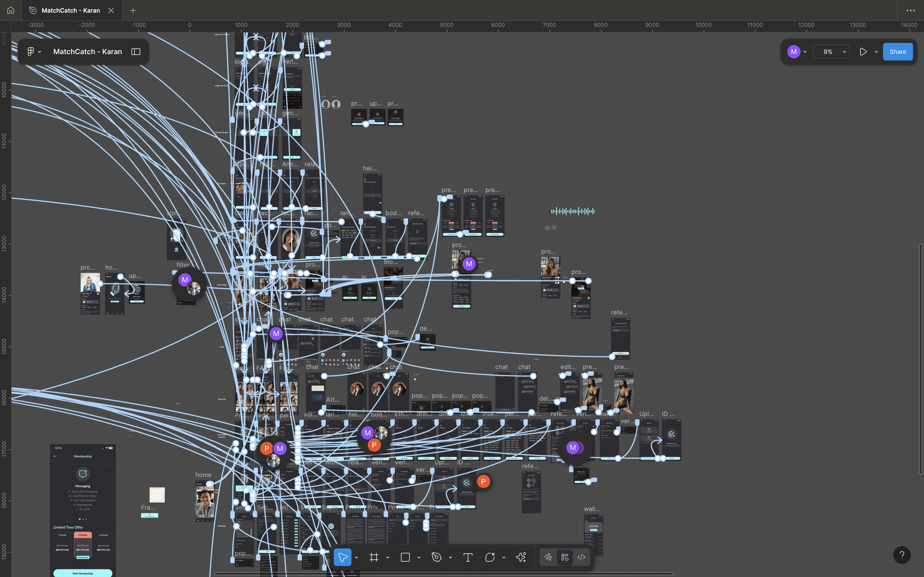924x577 pixels.
Task: Open the Figma main menu logo
Action: pos(31,52)
